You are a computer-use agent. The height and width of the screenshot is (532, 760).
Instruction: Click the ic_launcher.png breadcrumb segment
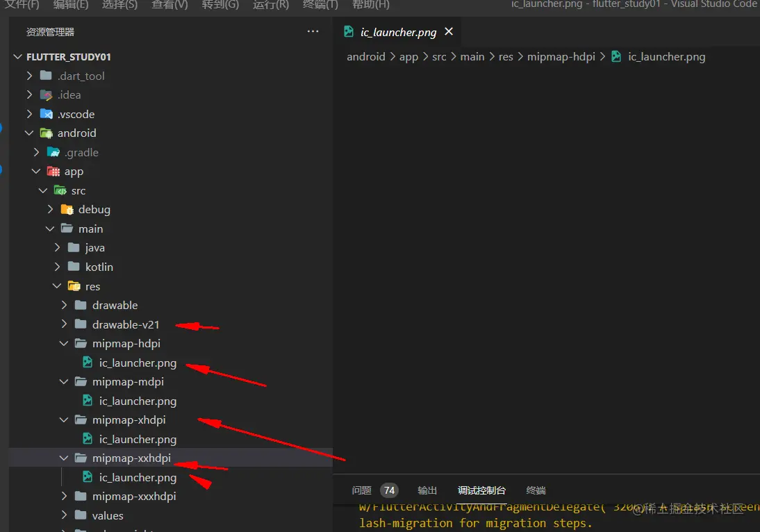666,57
